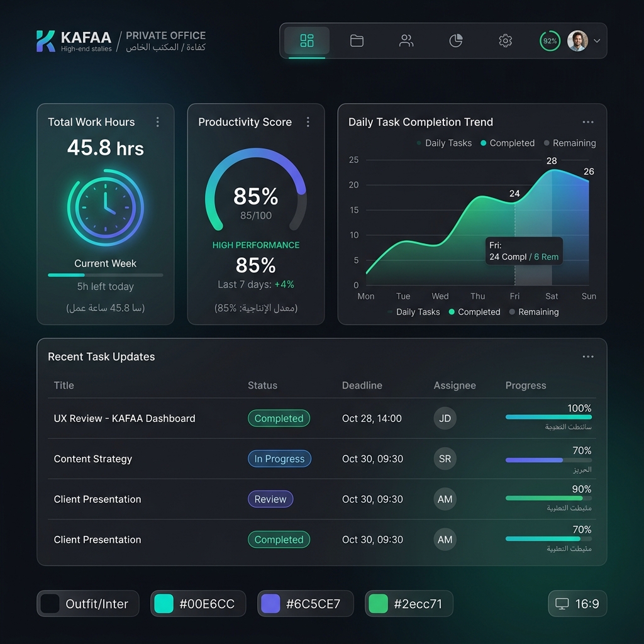Open Recent Task Updates options menu
644x644 pixels.
pos(588,357)
